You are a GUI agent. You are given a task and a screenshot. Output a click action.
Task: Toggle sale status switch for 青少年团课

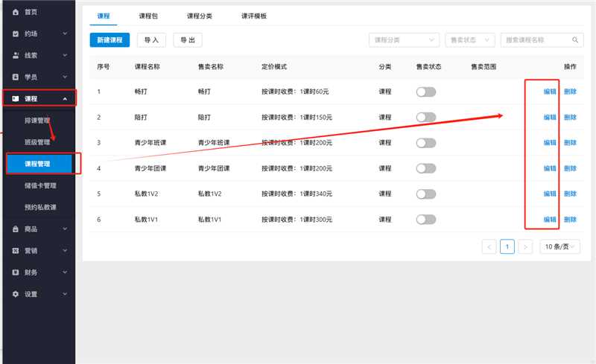pos(425,168)
